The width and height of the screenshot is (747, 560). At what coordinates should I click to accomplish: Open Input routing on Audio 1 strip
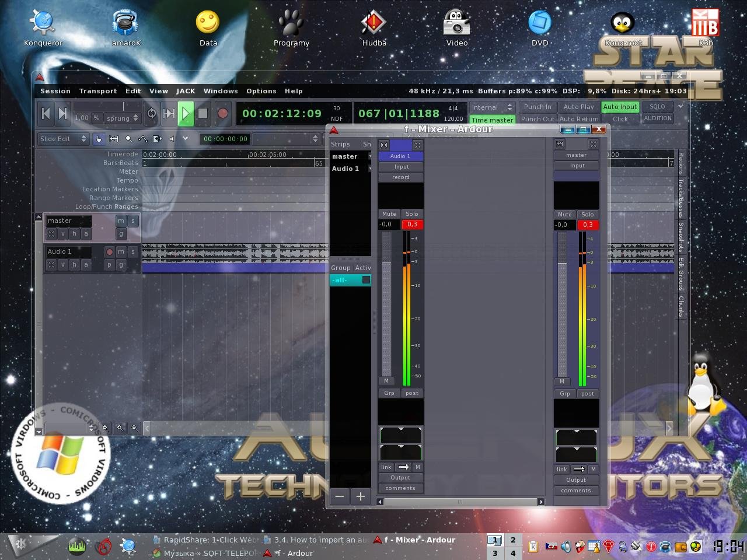tap(401, 167)
